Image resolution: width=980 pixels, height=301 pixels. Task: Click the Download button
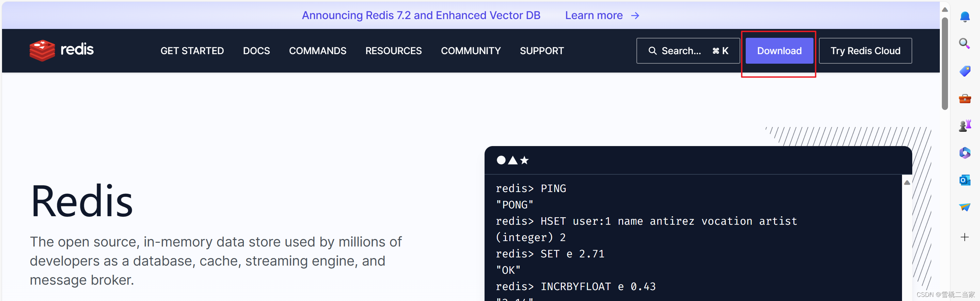coord(779,51)
